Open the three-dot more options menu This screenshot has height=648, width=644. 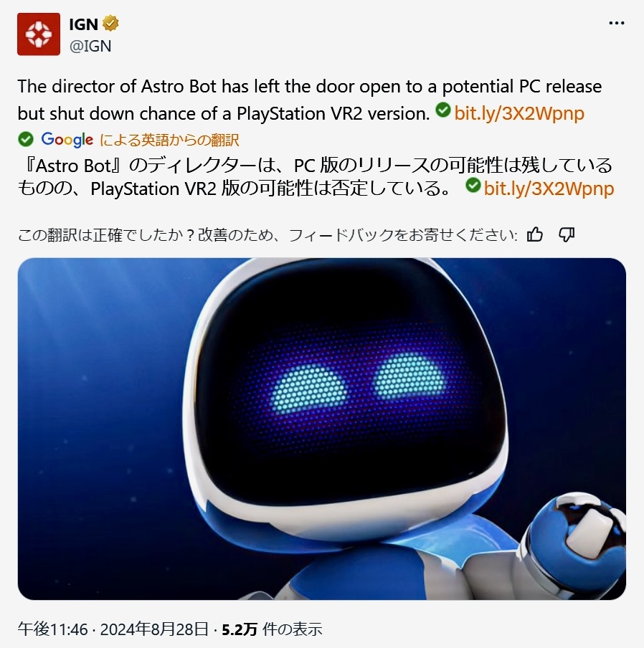click(x=616, y=23)
